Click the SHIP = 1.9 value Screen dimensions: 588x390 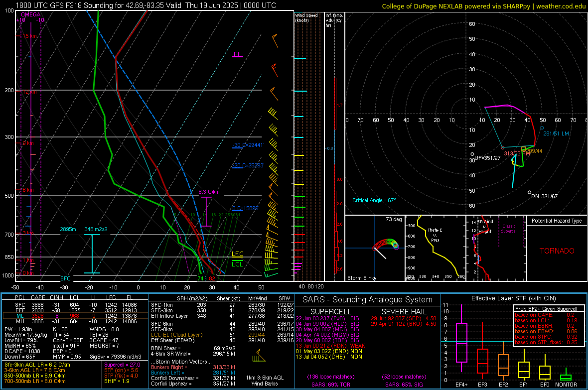117,381
